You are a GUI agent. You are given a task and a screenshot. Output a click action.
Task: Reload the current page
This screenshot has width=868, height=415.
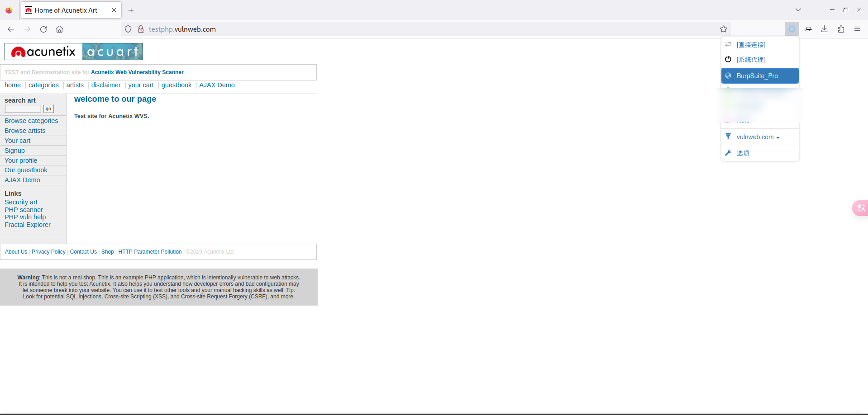(x=43, y=29)
